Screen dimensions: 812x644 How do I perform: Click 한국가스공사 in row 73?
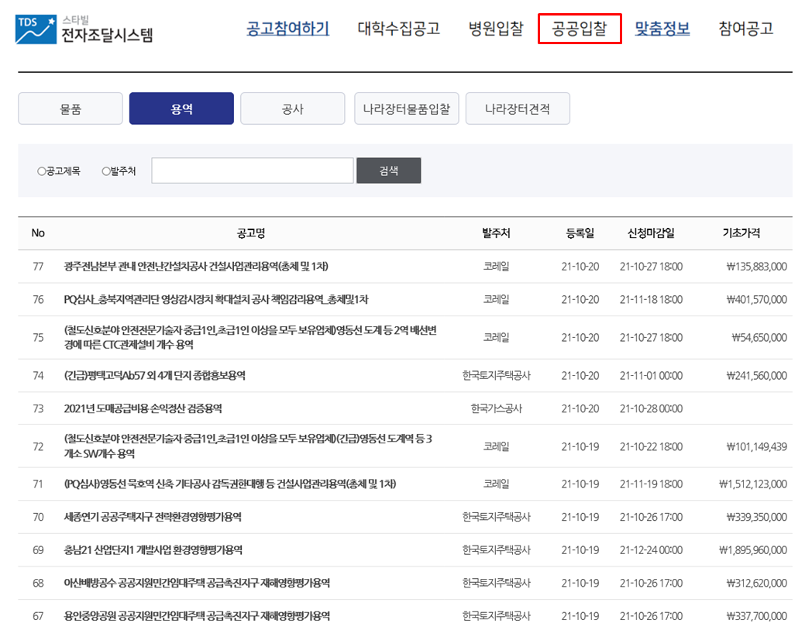coord(496,408)
